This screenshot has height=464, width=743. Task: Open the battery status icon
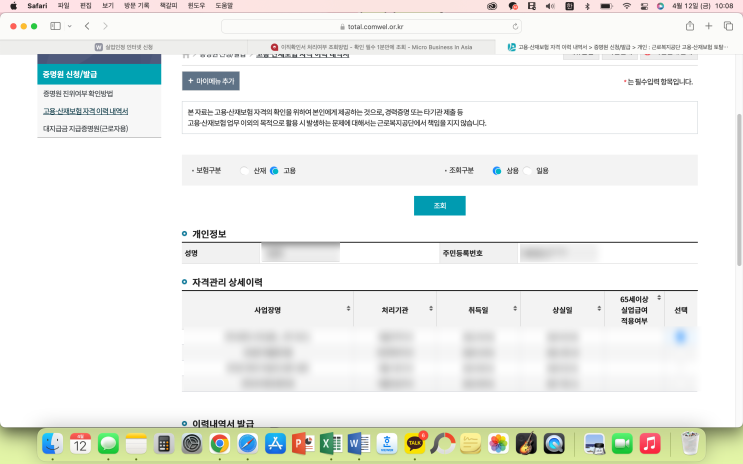tap(606, 6)
